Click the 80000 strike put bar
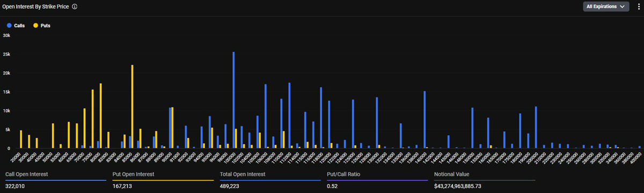This screenshot has width=644, height=193. tap(100, 116)
